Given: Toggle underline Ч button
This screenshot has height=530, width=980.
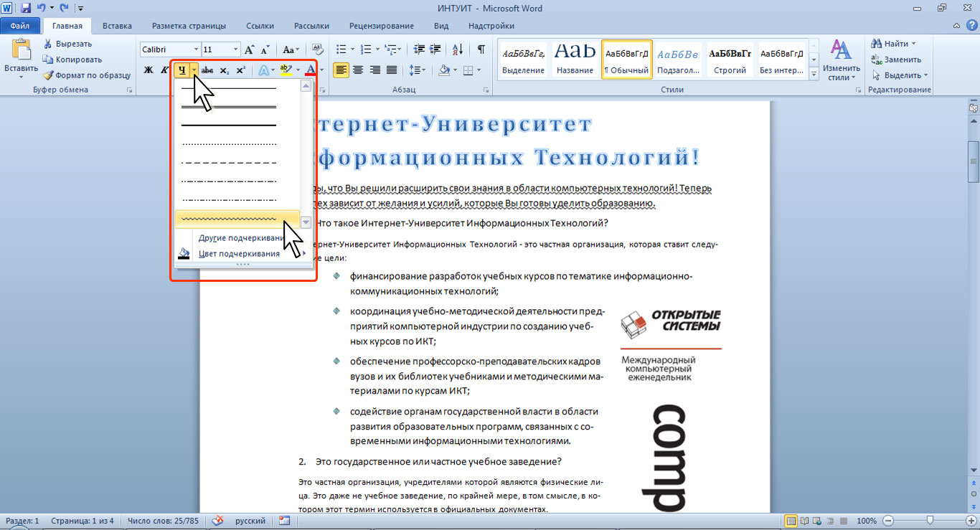Looking at the screenshot, I should [182, 70].
